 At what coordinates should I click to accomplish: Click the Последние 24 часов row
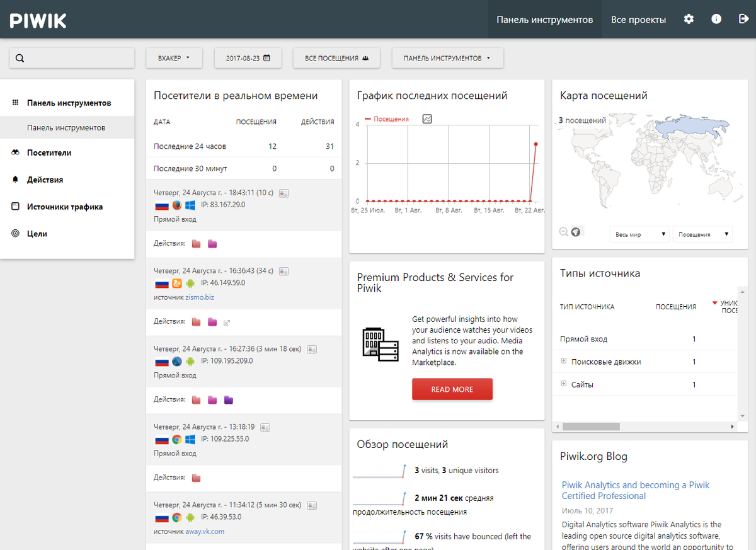244,146
